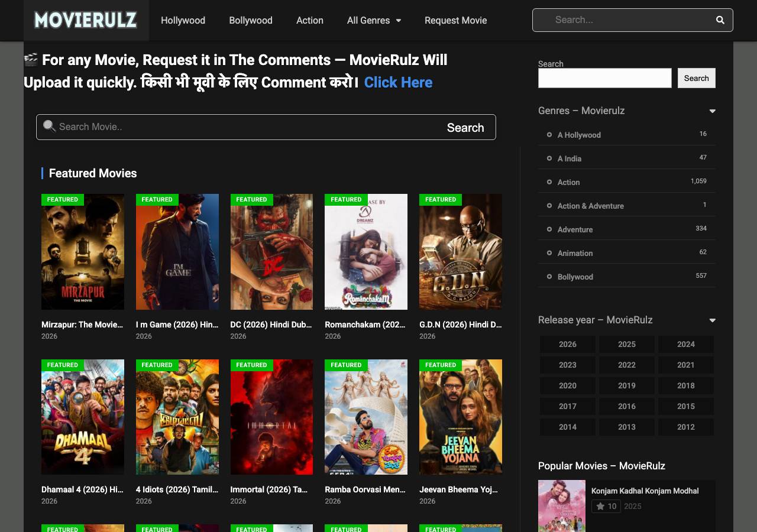Click title DC (2026) Hindi Dub...
This screenshot has height=532, width=757.
click(x=271, y=325)
